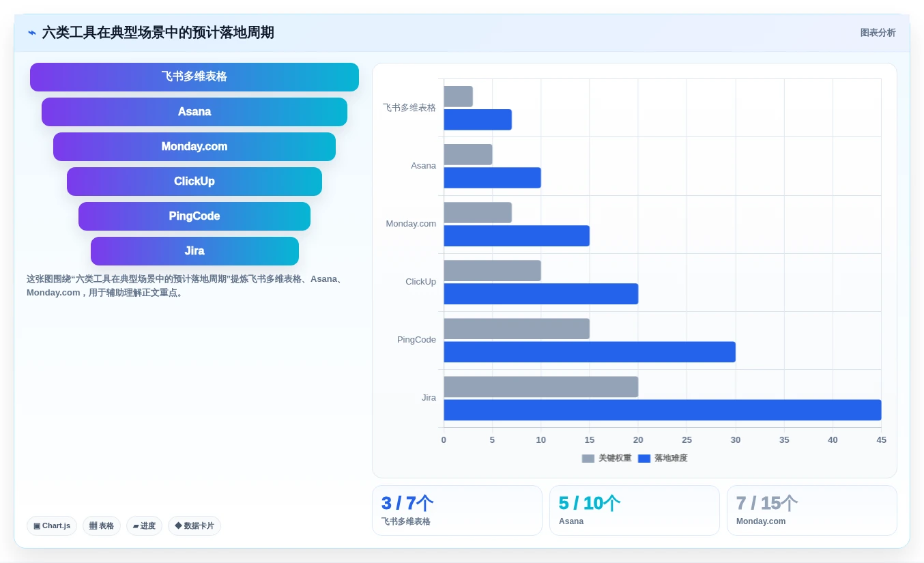Screen dimensions: 924x563
Task: Click the gray bar for Monday.com
Action: [x=478, y=212]
